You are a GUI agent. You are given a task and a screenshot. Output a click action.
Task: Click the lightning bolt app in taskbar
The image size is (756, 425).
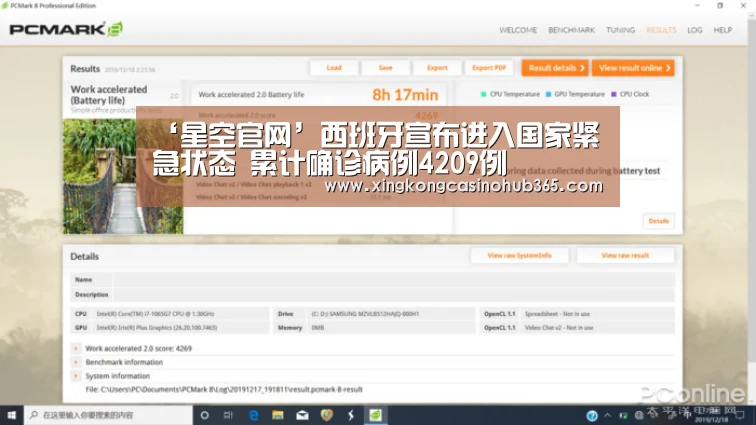pyautogui.click(x=351, y=415)
